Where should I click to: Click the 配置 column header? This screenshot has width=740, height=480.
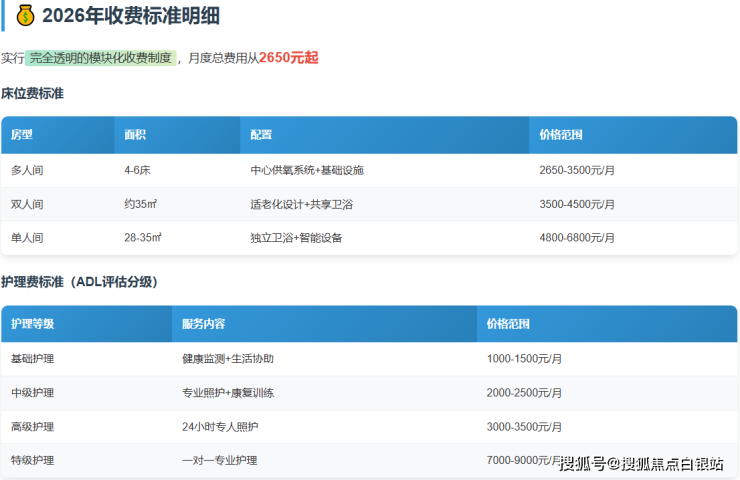coord(261,135)
